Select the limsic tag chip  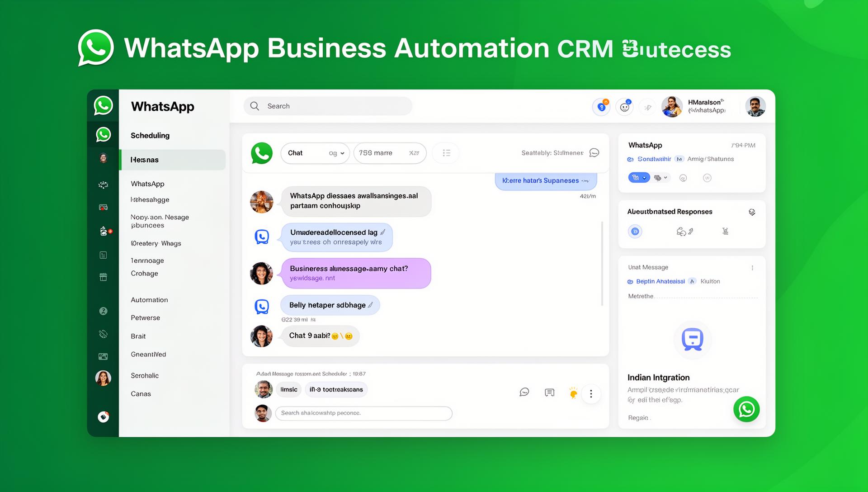[288, 389]
